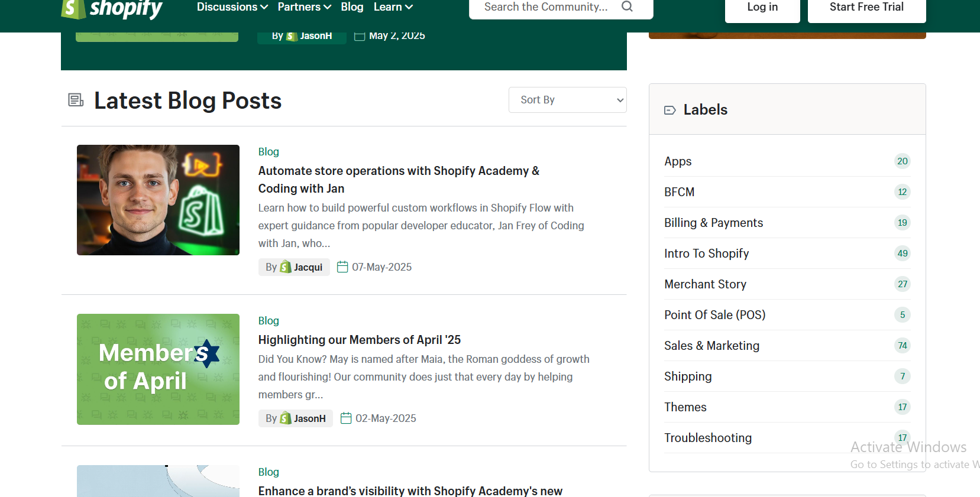
Task: Select the Troubleshooting label
Action: (x=708, y=438)
